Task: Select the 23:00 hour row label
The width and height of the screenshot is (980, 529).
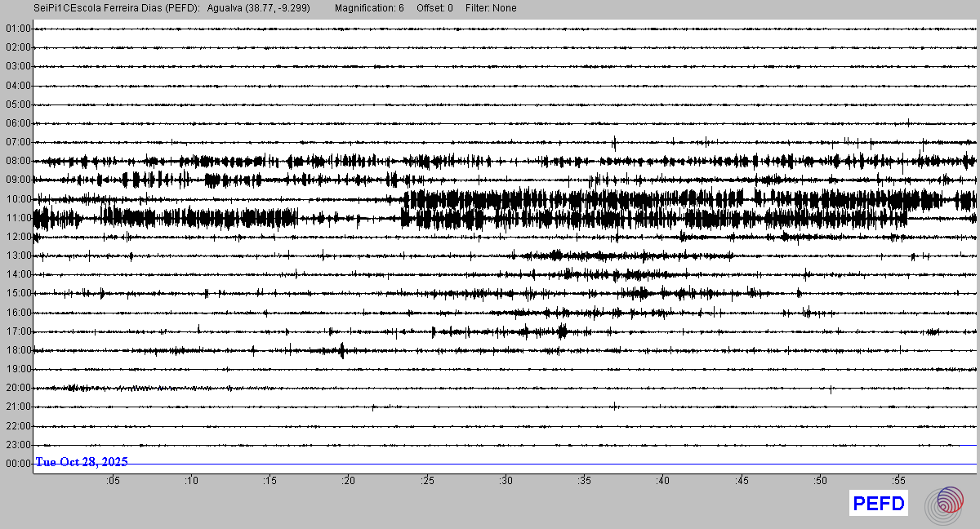Action: tap(17, 445)
